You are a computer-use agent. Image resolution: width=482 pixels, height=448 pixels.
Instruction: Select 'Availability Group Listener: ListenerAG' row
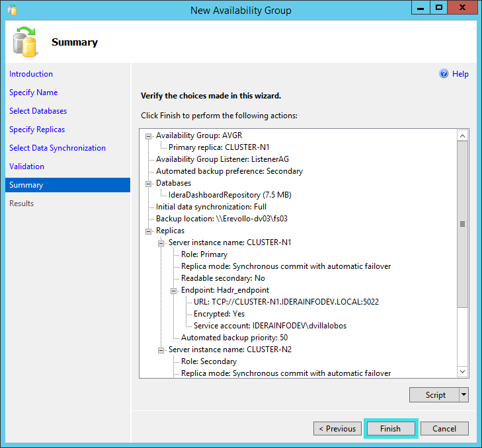point(222,159)
